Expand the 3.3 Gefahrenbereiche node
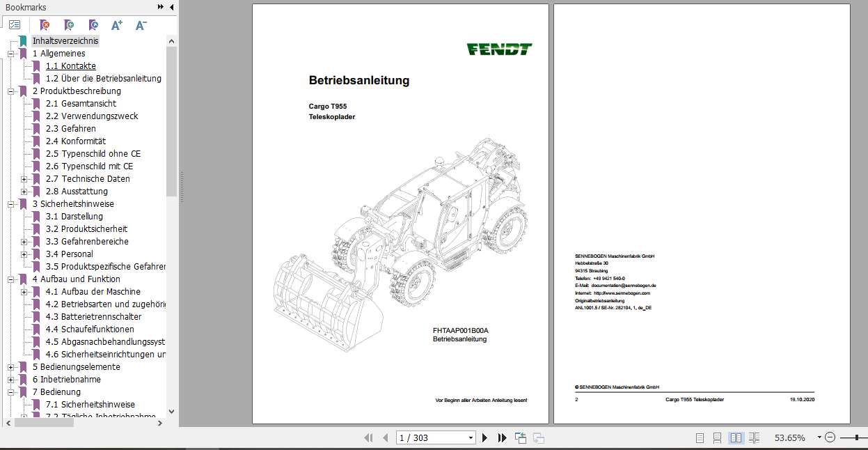Image resolution: width=868 pixels, height=450 pixels. tap(24, 242)
